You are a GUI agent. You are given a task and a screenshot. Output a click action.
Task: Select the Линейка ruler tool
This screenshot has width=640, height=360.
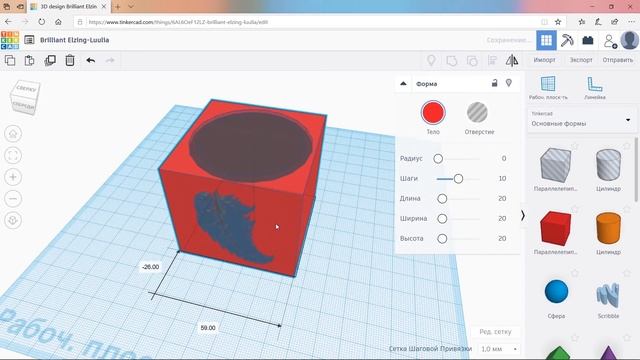(x=595, y=87)
